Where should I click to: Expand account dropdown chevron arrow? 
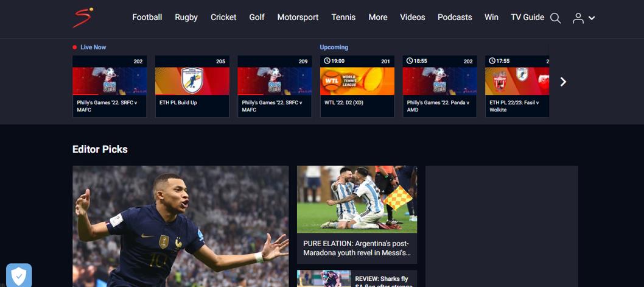pos(592,18)
